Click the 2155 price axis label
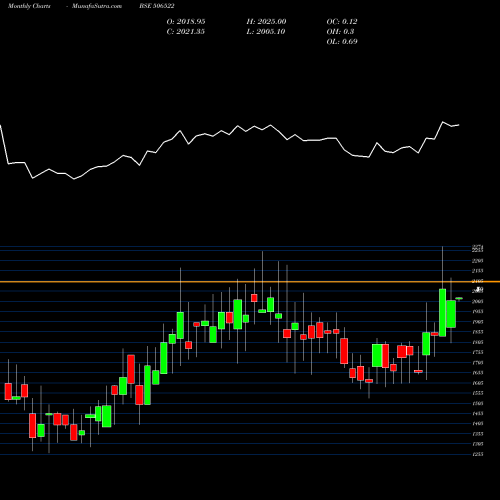Image resolution: width=500 pixels, height=500 pixels. (x=478, y=271)
